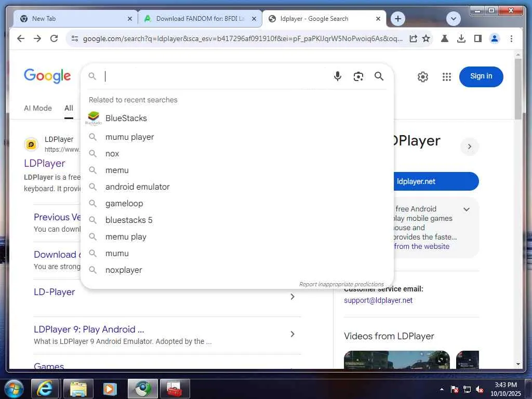Close the ldplayer Google Search tab

pos(378,19)
